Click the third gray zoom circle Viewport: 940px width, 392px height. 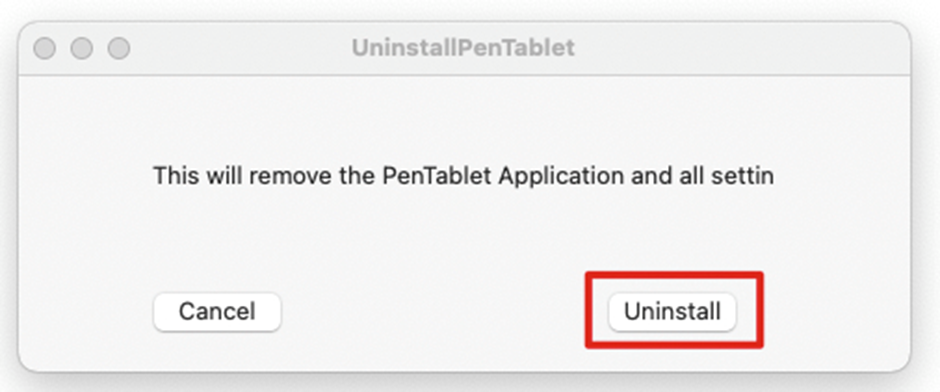coord(119,48)
